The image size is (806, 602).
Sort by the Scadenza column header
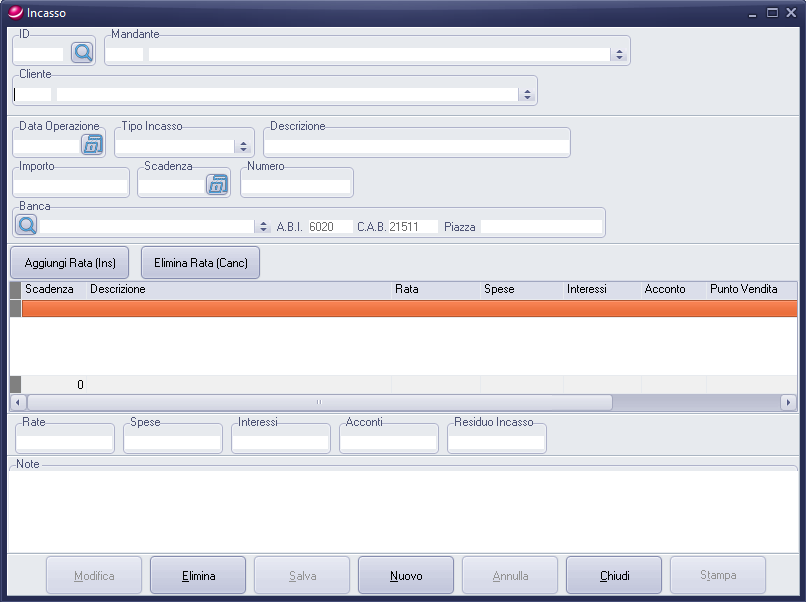tap(49, 289)
